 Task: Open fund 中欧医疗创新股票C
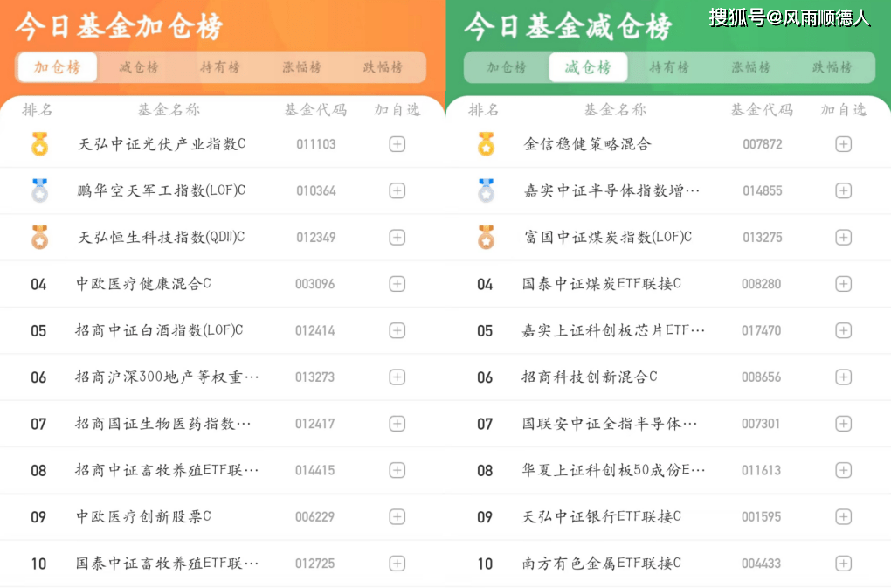(x=144, y=517)
